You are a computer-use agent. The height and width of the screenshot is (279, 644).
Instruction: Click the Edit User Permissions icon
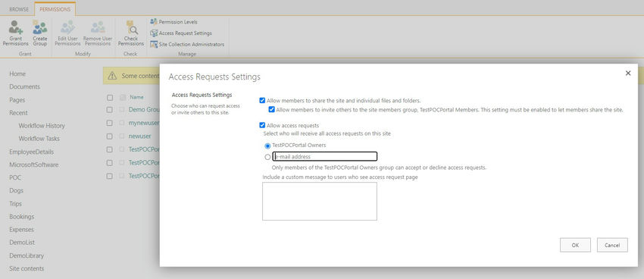(x=67, y=27)
